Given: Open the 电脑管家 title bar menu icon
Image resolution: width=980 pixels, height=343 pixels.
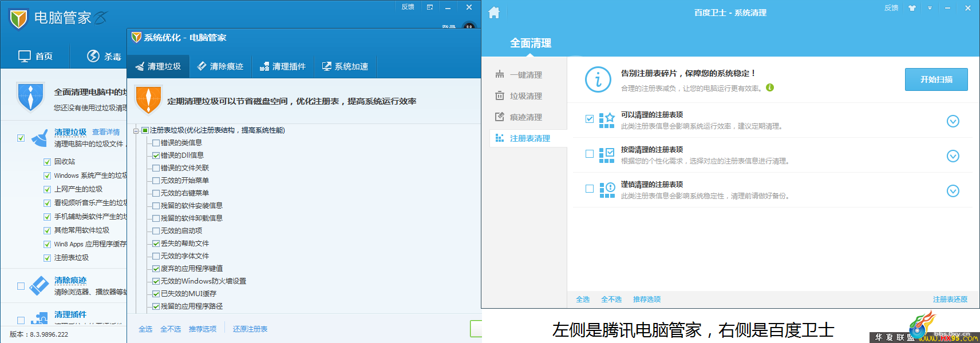Looking at the screenshot, I should (430, 7).
